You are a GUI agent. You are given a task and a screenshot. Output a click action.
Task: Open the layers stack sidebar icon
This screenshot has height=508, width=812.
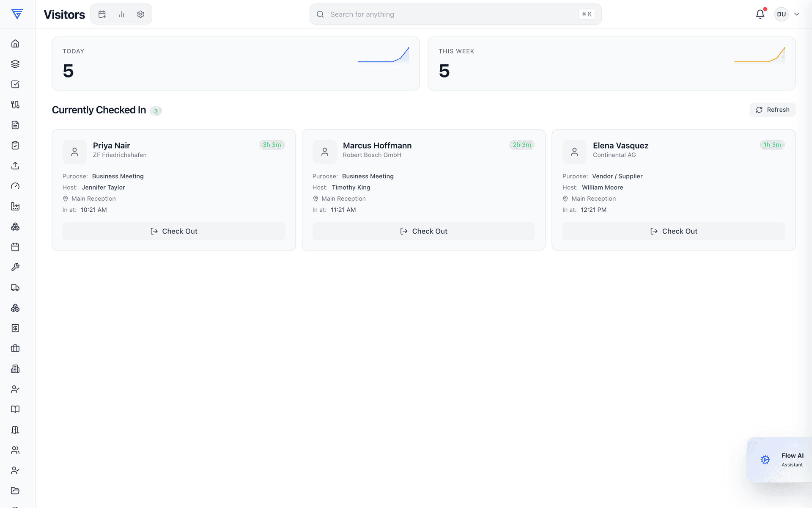point(15,64)
